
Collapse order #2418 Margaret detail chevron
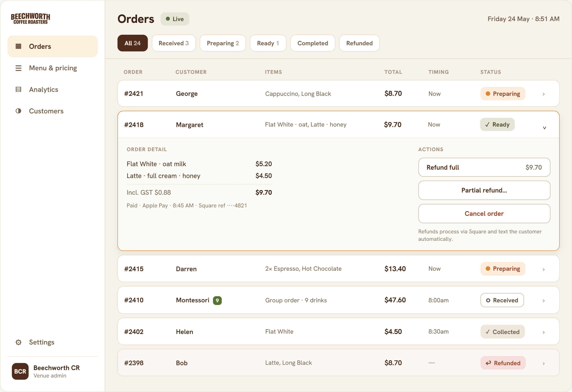click(x=544, y=128)
